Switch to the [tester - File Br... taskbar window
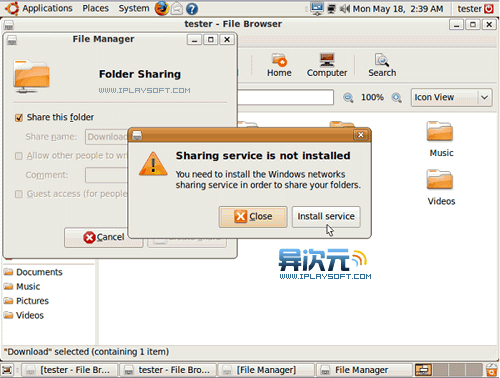Viewport: 500px width, 378px height. tap(69, 370)
